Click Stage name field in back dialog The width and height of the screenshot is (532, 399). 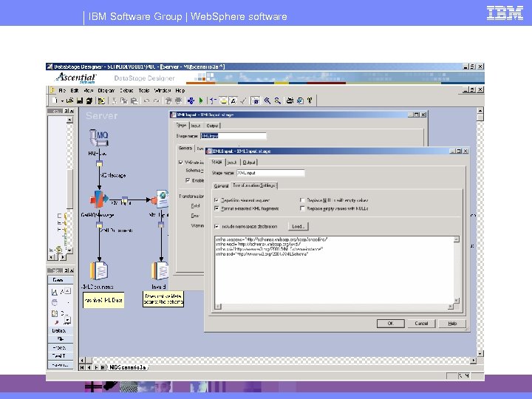233,136
